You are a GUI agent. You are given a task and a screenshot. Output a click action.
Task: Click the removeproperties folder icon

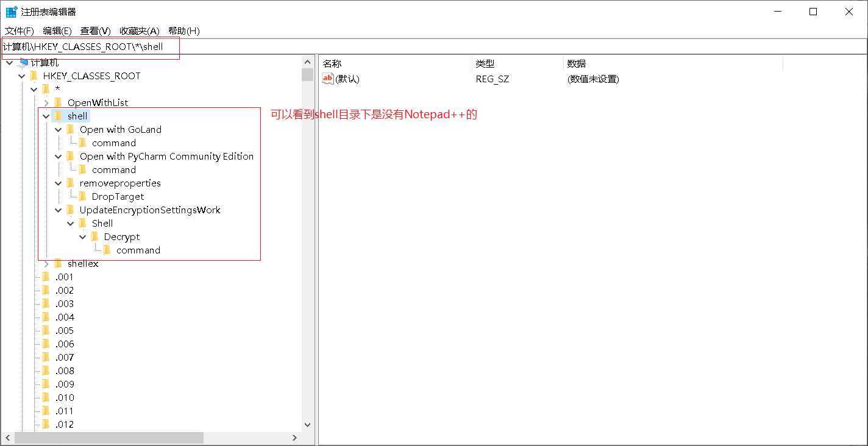click(x=71, y=183)
